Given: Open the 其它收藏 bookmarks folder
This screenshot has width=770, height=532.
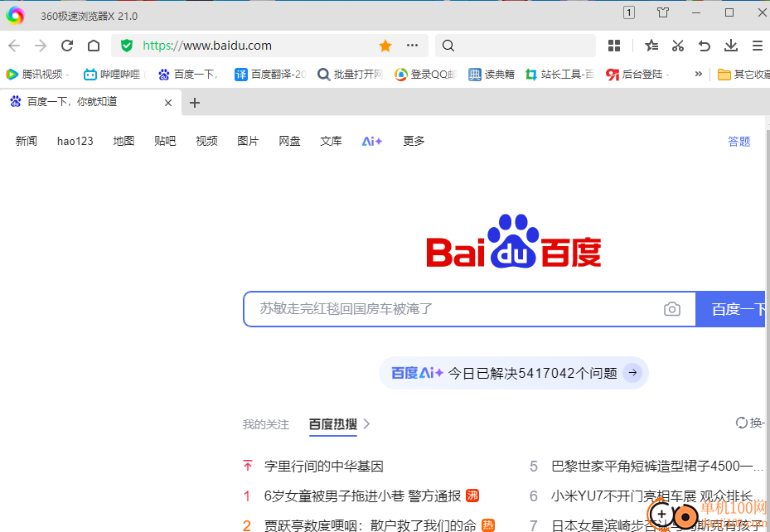Looking at the screenshot, I should coord(743,74).
